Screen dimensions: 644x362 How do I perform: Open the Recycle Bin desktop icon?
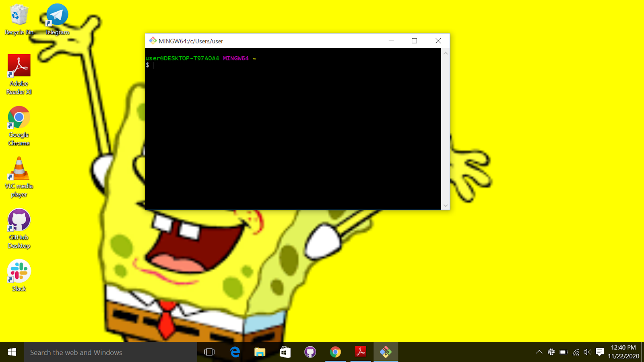click(x=19, y=19)
